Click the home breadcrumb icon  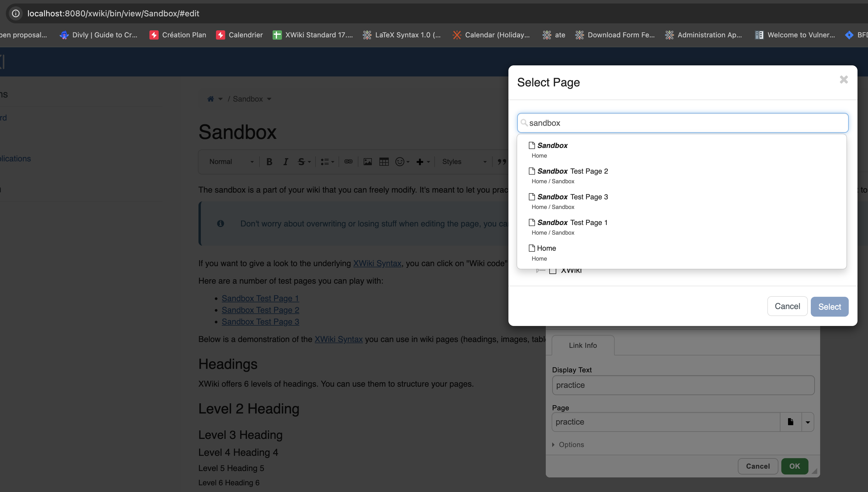[x=210, y=99]
